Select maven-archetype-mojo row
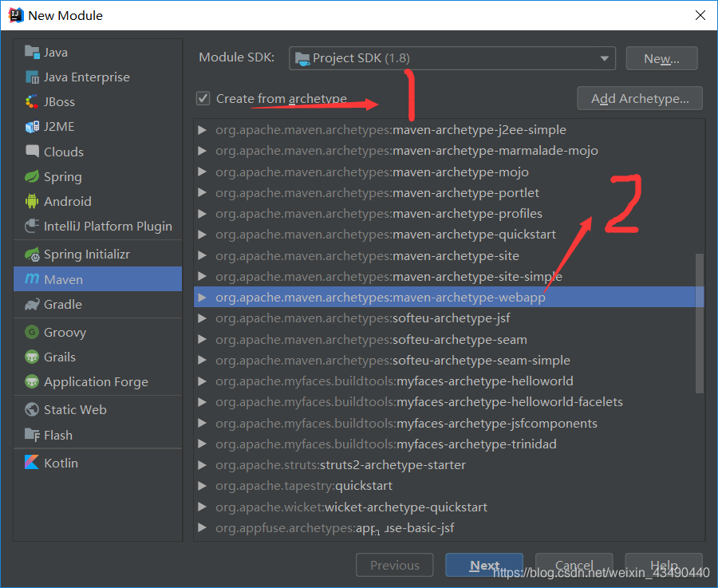The image size is (718, 588). 448,172
